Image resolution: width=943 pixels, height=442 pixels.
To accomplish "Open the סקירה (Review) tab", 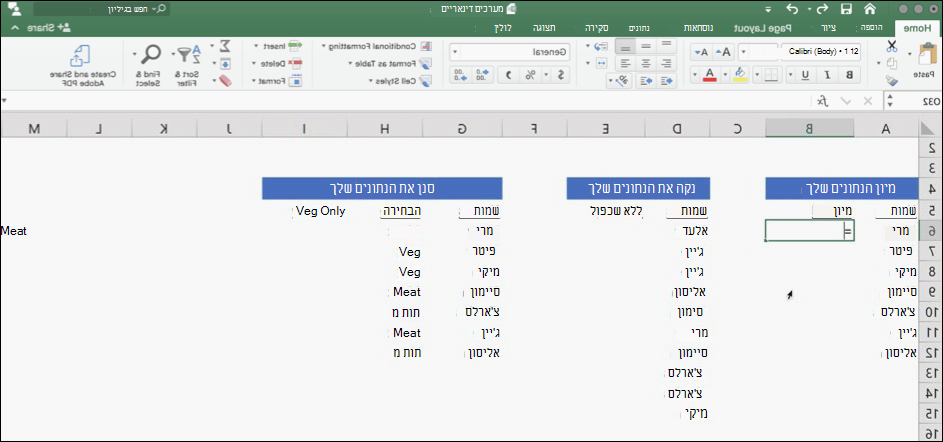I will pyautogui.click(x=598, y=28).
